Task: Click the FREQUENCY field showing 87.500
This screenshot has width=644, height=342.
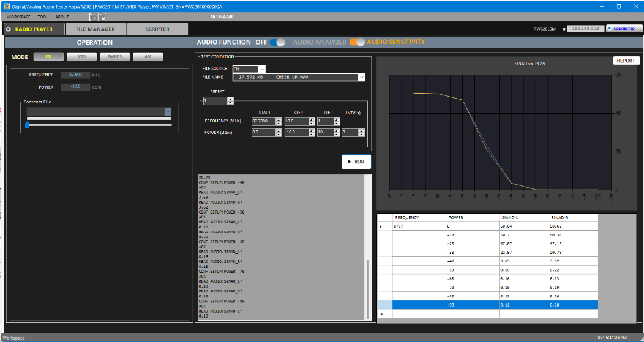Action: point(75,75)
